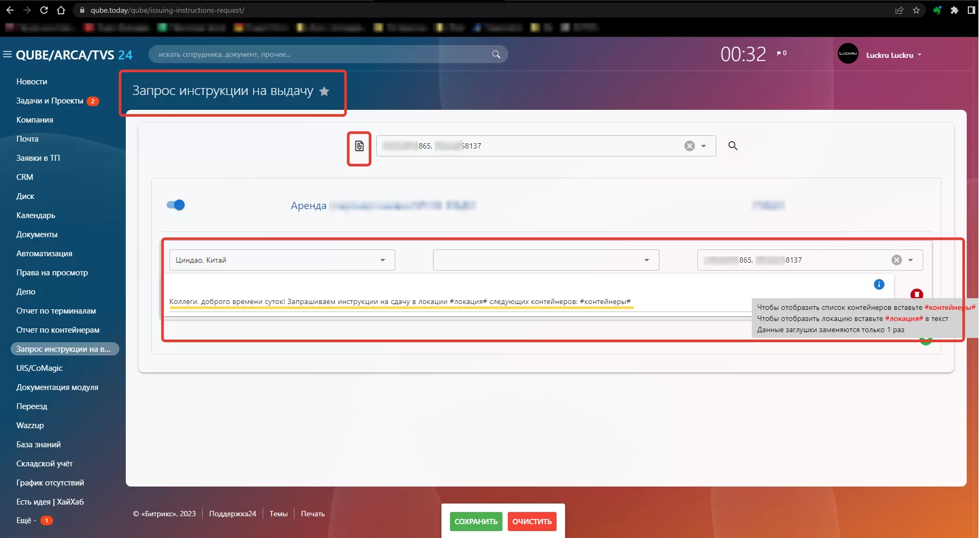The width and height of the screenshot is (980, 538).
Task: Select Запрос инструкции на в... sidebar item
Action: click(x=65, y=349)
